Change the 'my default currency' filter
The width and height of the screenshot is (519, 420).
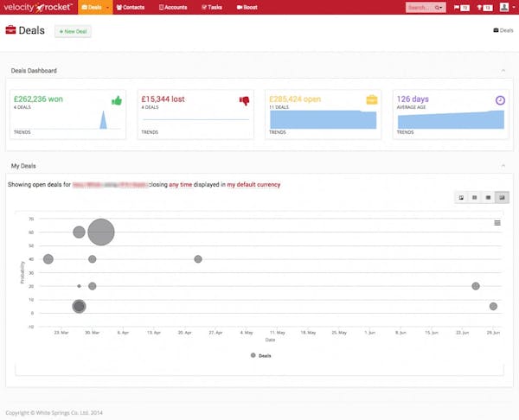(x=253, y=185)
